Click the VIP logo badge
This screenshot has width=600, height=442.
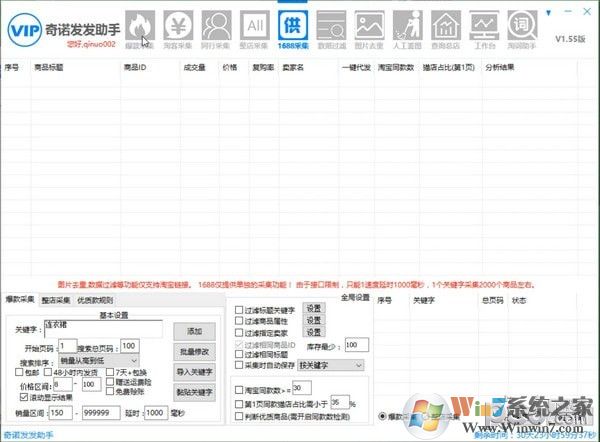tap(24, 30)
